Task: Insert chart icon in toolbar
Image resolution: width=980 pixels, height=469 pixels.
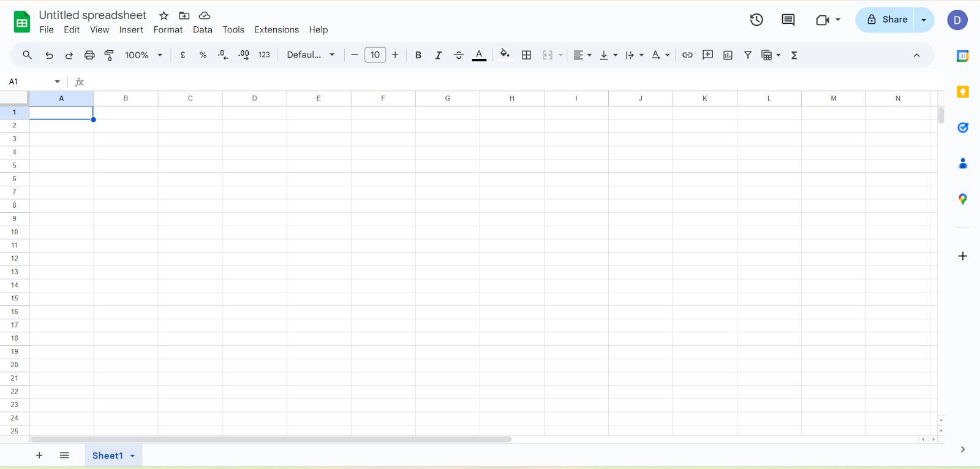Action: [x=728, y=55]
